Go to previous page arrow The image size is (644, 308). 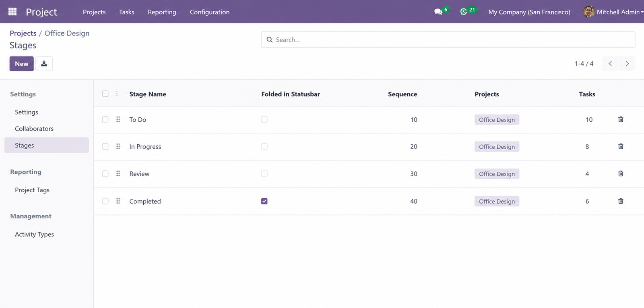pyautogui.click(x=610, y=64)
